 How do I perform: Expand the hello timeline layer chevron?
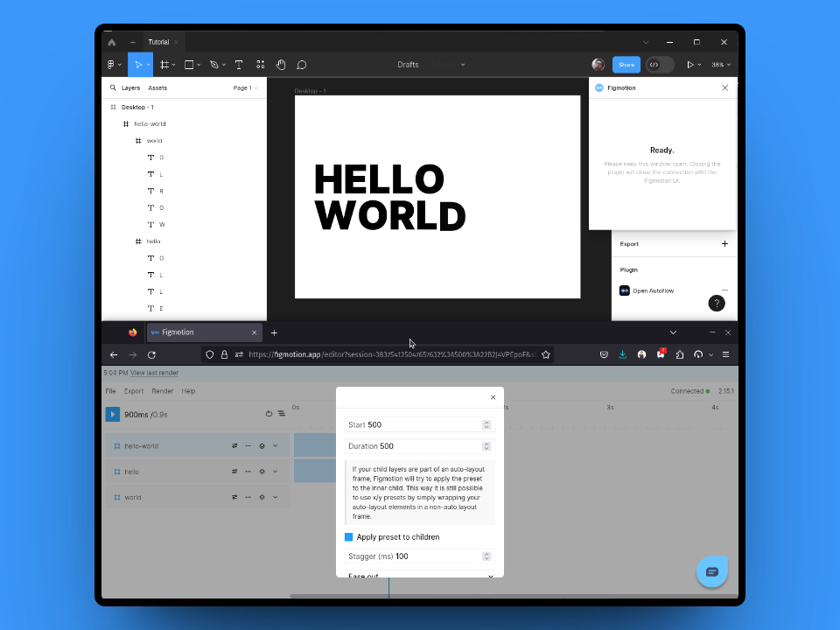(276, 472)
